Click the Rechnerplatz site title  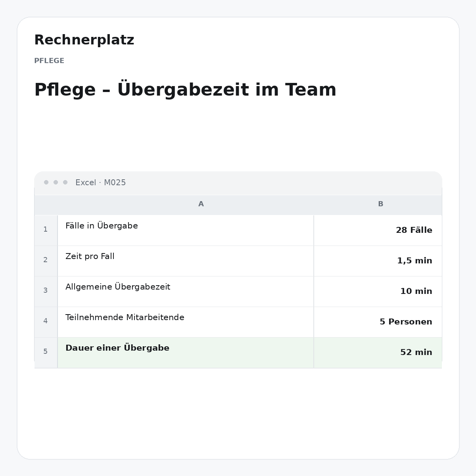[x=84, y=40]
